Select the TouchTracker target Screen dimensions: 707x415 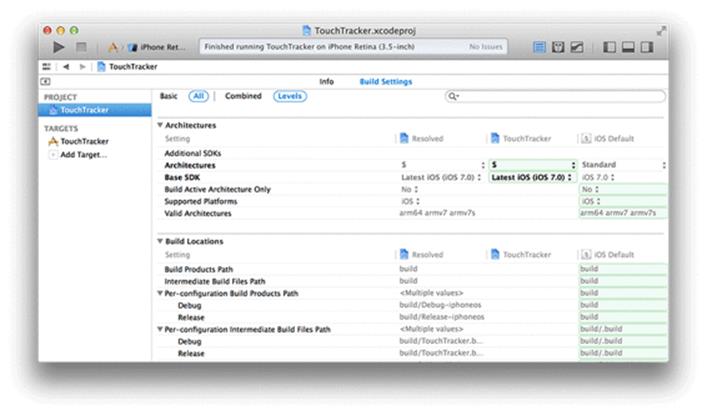[x=79, y=141]
